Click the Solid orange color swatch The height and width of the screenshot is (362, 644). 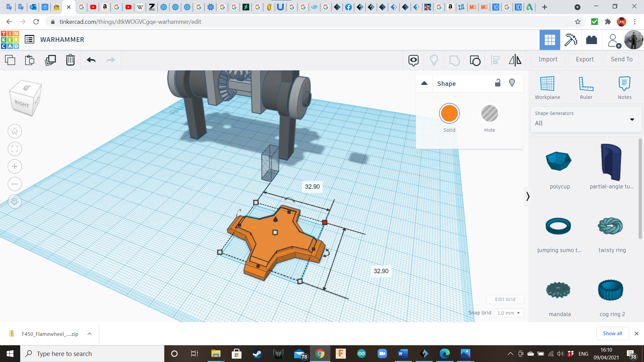[x=449, y=114]
